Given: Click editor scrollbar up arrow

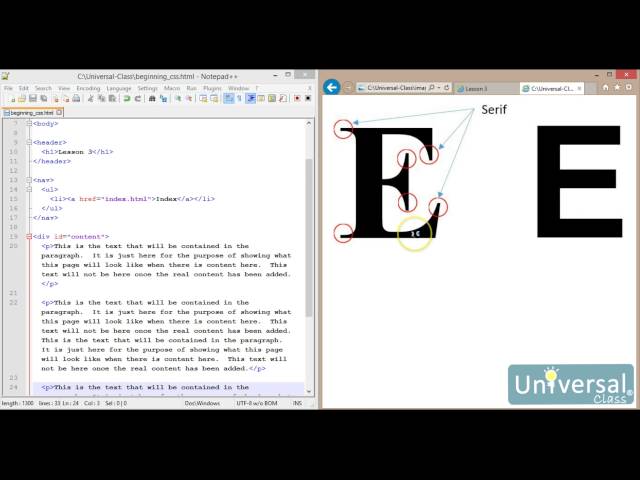Looking at the screenshot, I should (309, 123).
